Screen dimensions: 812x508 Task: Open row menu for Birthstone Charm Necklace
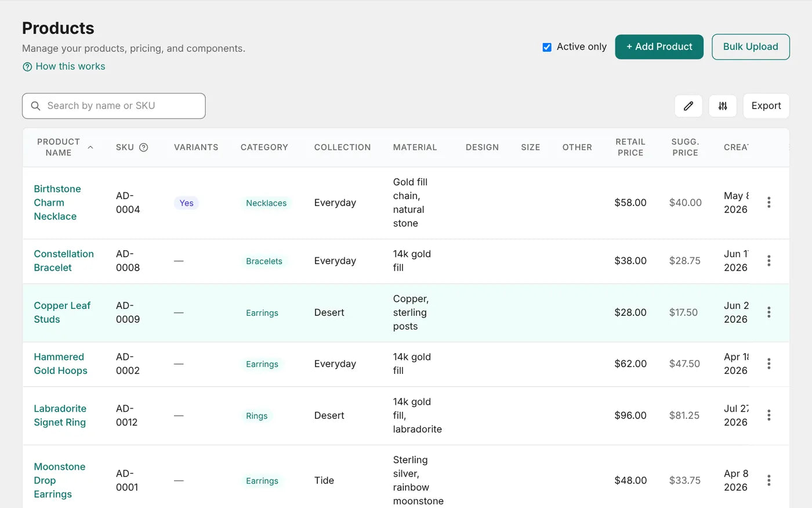tap(769, 203)
